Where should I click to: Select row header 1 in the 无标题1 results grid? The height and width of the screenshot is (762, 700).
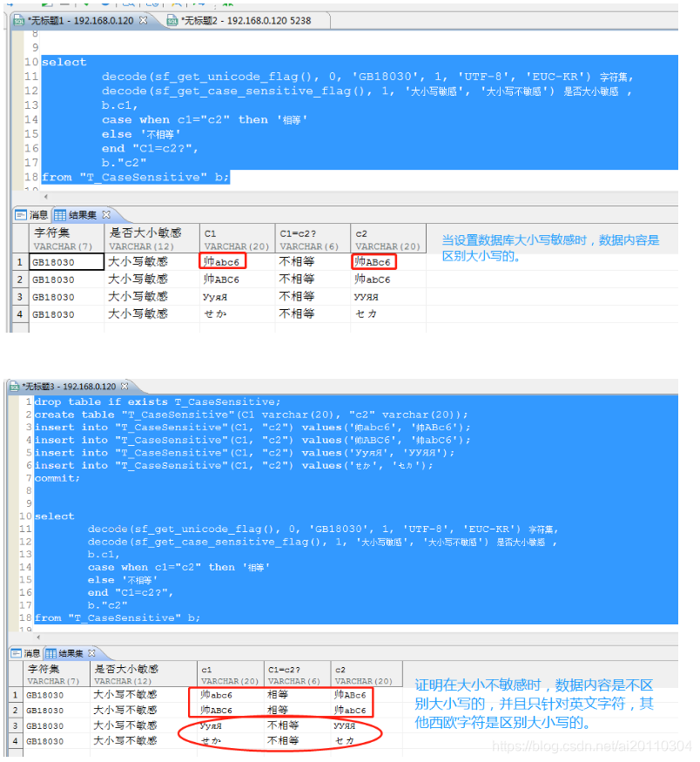click(20, 262)
